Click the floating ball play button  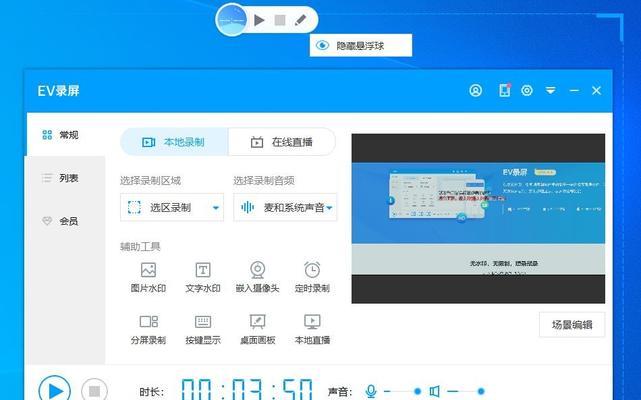pos(259,20)
